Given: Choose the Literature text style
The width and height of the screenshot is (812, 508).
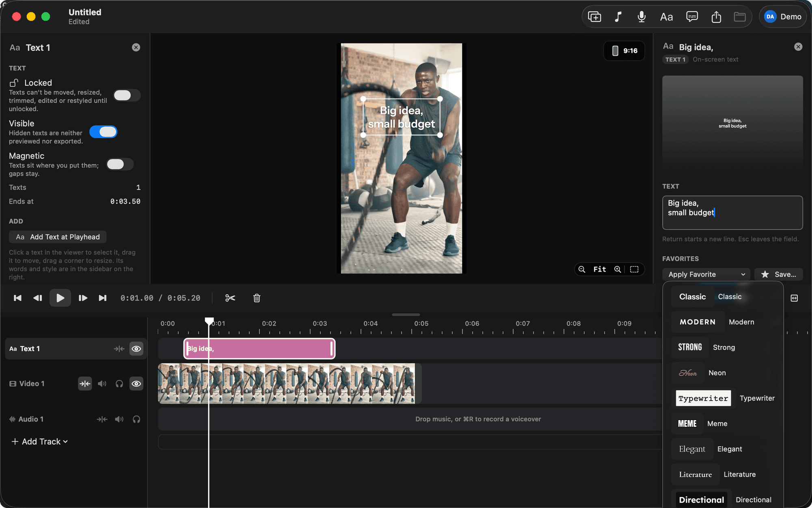Looking at the screenshot, I should 723,474.
